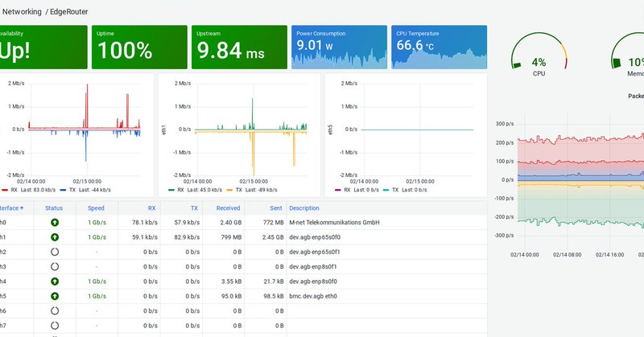
Task: Click the packets per second graph
Action: pos(580,181)
